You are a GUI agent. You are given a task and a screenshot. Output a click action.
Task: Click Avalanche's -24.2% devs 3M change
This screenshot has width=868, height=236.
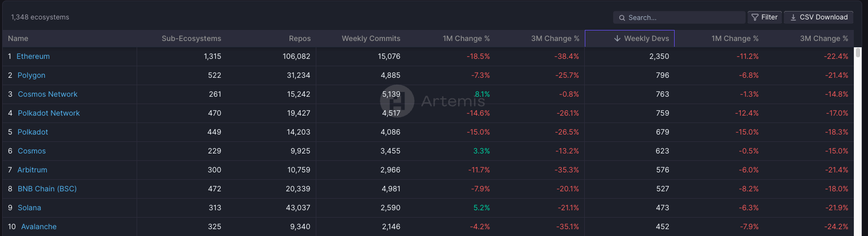[x=836, y=227]
